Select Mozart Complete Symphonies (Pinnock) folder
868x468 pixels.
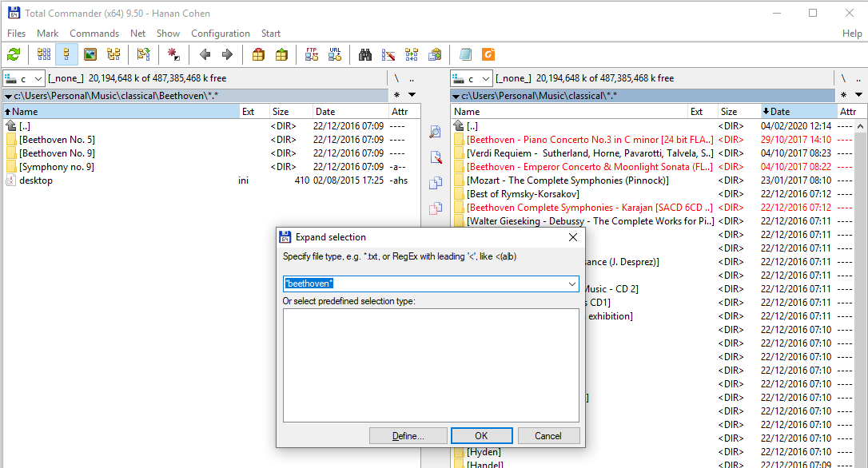[567, 180]
